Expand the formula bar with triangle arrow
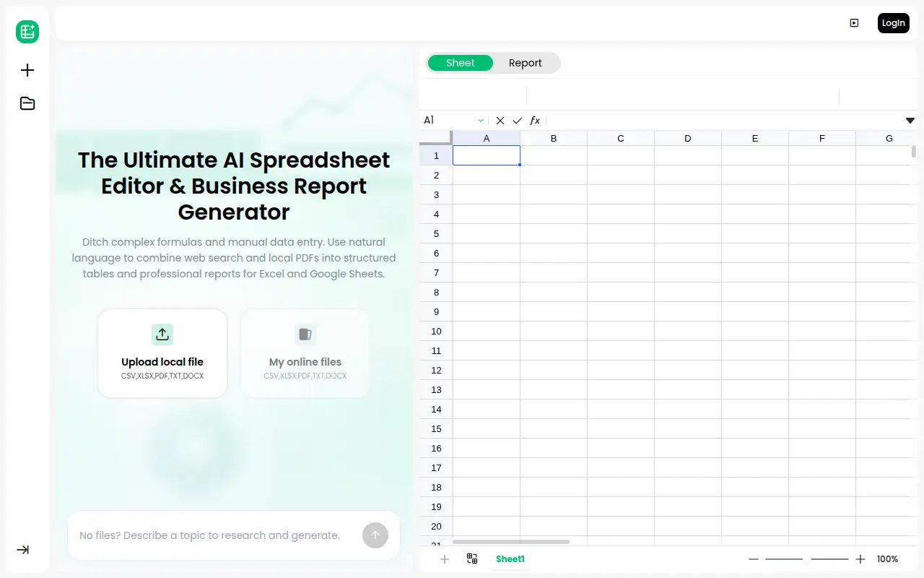This screenshot has height=578, width=924. [910, 121]
